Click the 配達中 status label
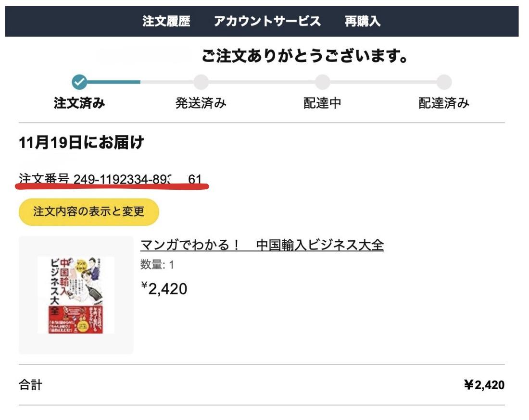This screenshot has height=420, width=529. (322, 103)
